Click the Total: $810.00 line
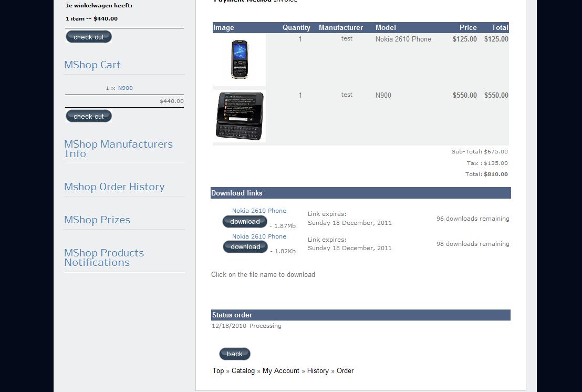 click(486, 174)
